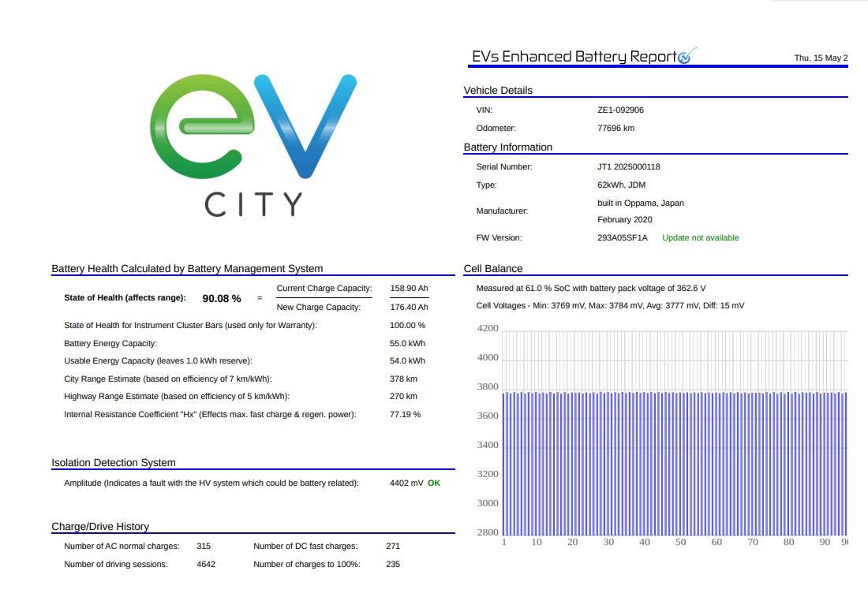The height and width of the screenshot is (597, 868).
Task: Click the cell voltage bar chart
Action: click(x=674, y=433)
